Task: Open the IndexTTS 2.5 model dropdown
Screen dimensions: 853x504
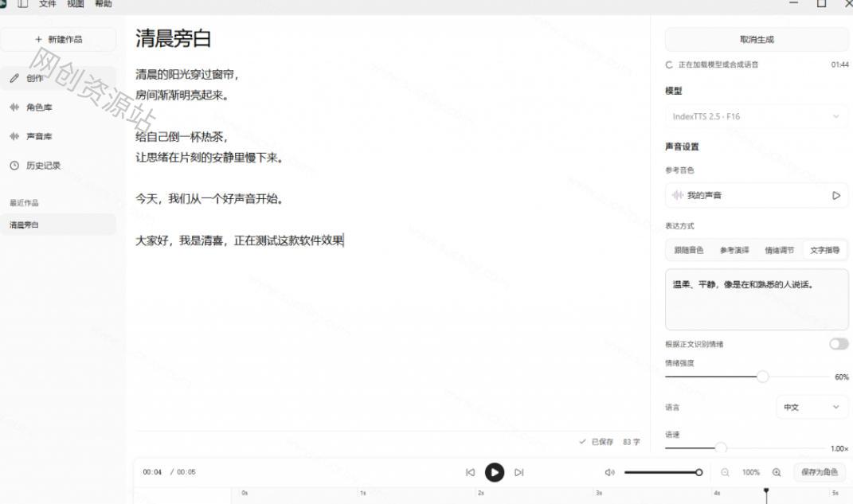Action: tap(756, 116)
